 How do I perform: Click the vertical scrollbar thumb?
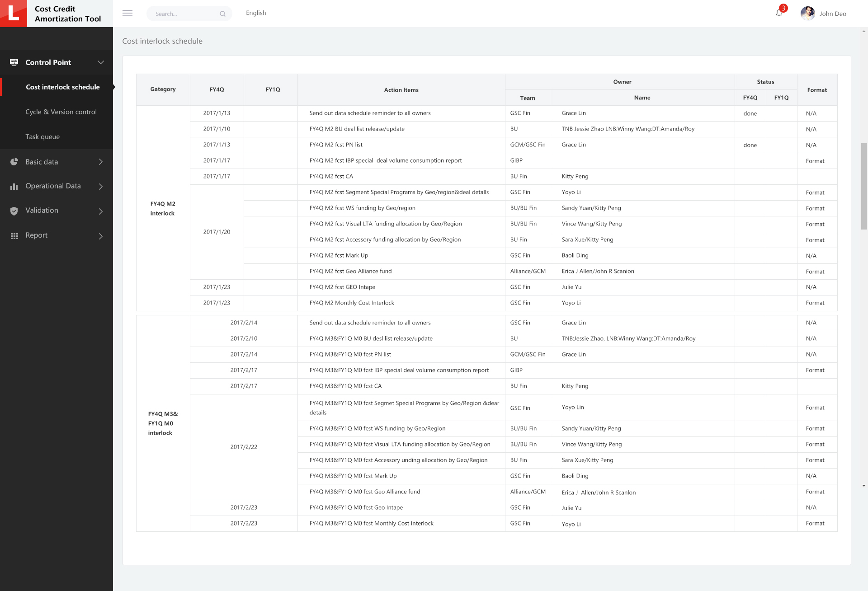coord(864,186)
